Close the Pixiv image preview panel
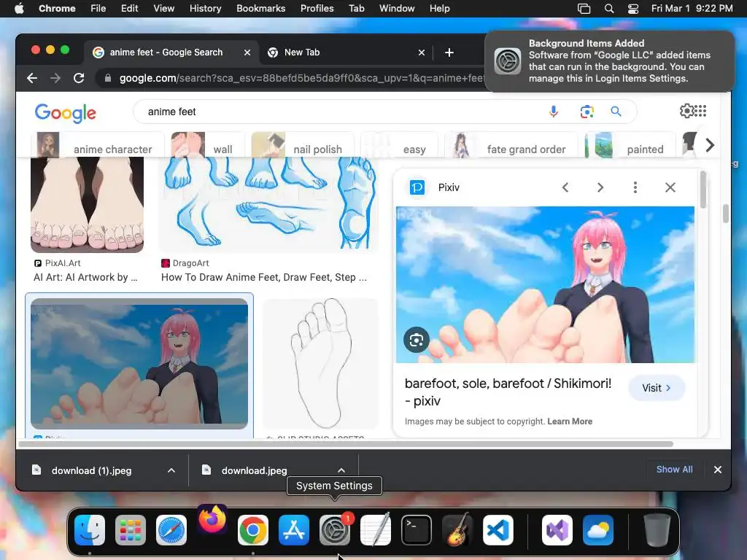This screenshot has height=560, width=747. [x=670, y=187]
